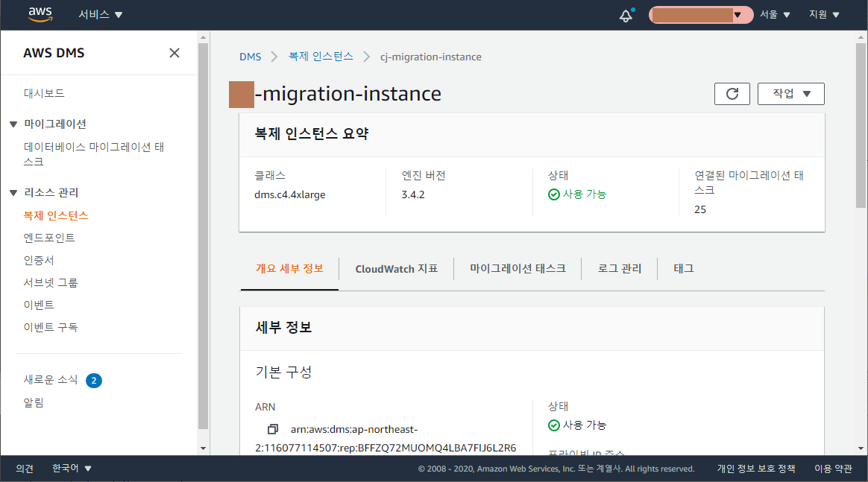Open 서브넷 그룹 in sidebar
The width and height of the screenshot is (868, 482).
[51, 283]
